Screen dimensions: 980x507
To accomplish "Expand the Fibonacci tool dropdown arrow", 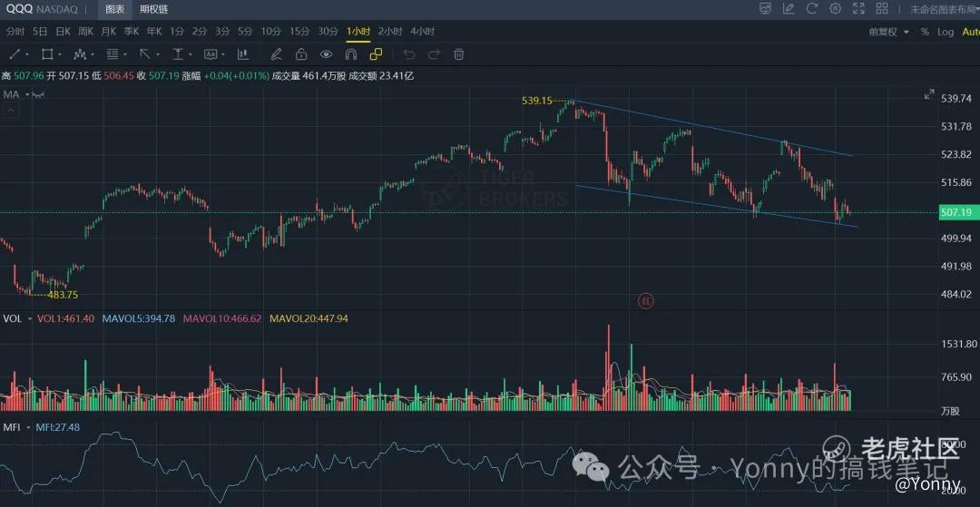I will [x=125, y=55].
